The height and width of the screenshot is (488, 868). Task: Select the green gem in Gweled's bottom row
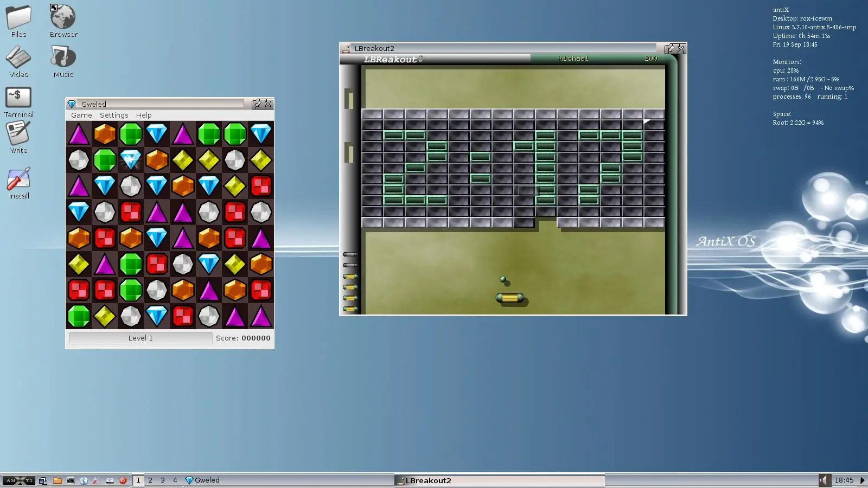click(x=79, y=316)
